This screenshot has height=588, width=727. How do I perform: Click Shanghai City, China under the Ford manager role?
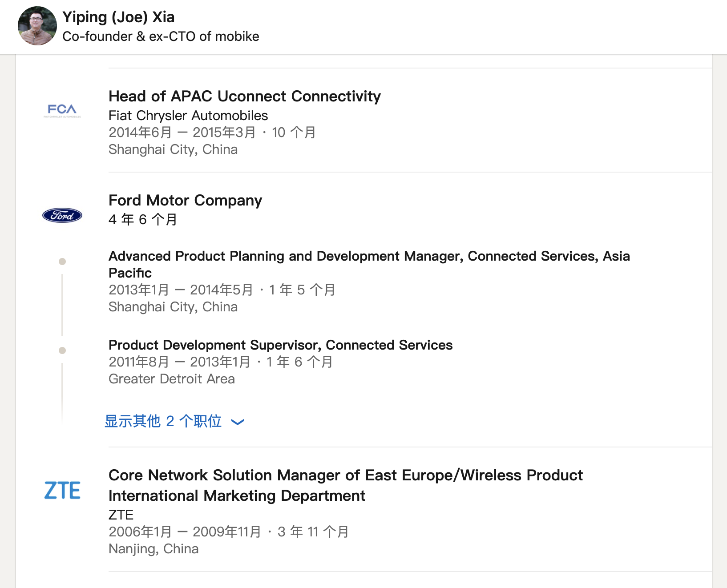(173, 307)
